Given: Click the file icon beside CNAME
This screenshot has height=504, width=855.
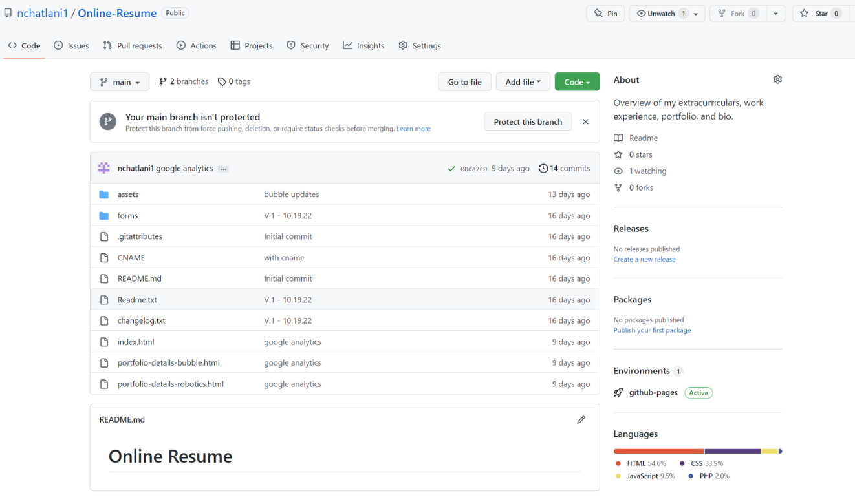Looking at the screenshot, I should point(104,258).
